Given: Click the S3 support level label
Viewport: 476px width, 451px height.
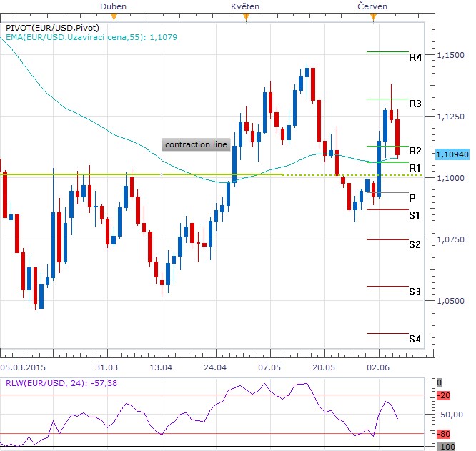Looking at the screenshot, I should click(415, 292).
